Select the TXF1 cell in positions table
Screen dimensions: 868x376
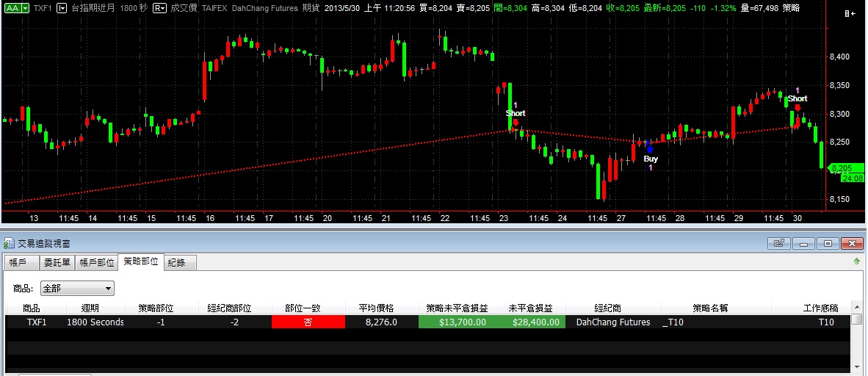click(37, 322)
